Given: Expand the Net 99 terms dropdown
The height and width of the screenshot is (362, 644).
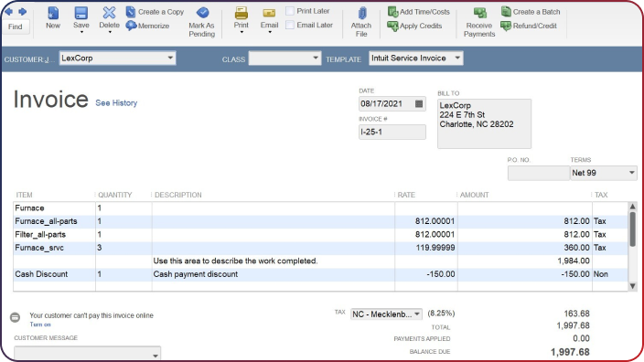Looking at the screenshot, I should point(632,173).
